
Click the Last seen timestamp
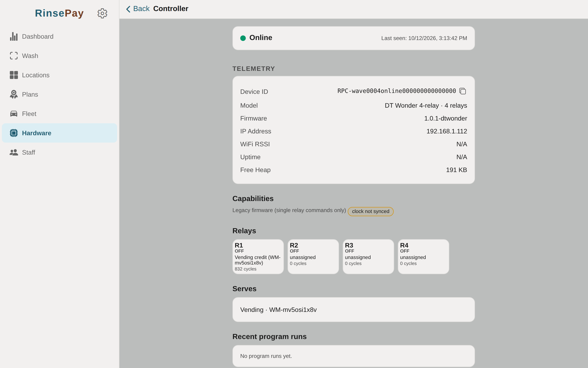coord(424,38)
